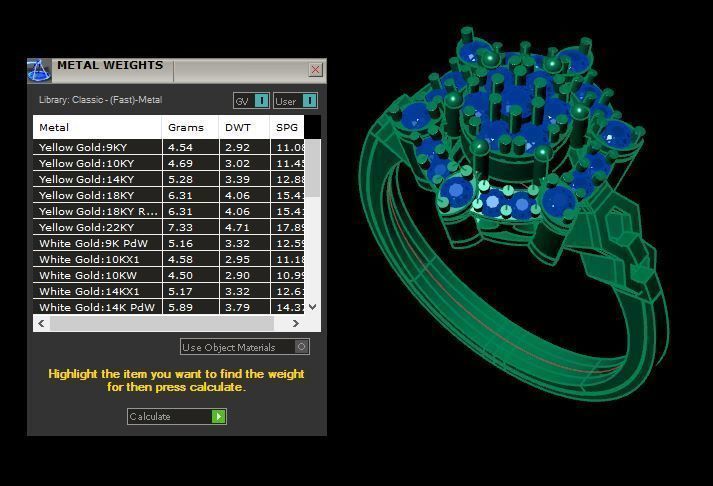
Task: Click the 4.71 DWT value
Action: tap(237, 227)
